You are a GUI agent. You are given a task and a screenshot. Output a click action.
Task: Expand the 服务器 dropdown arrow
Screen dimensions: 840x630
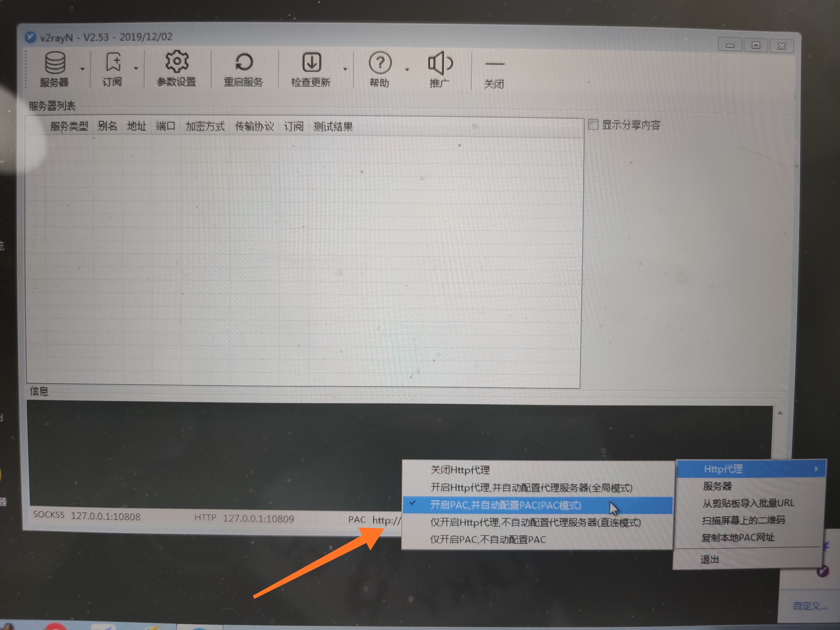[82, 69]
